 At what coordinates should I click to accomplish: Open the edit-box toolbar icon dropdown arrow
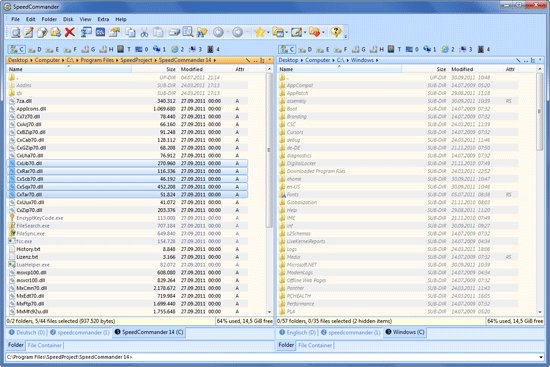point(305,33)
